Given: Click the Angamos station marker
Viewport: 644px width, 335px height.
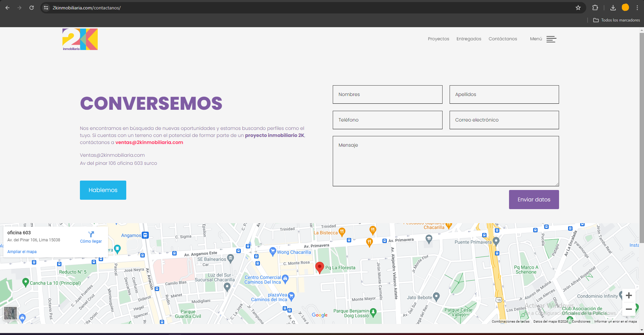Looking at the screenshot, I should coord(145,235).
